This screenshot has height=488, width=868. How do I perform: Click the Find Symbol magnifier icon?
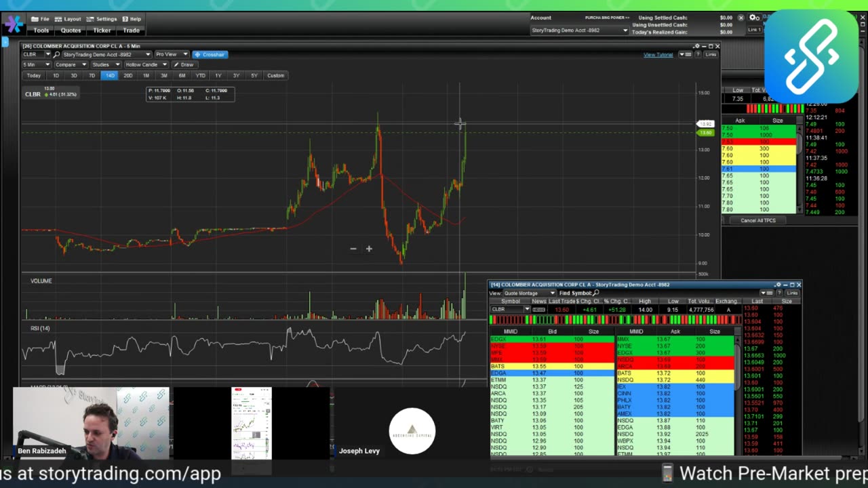pos(596,293)
